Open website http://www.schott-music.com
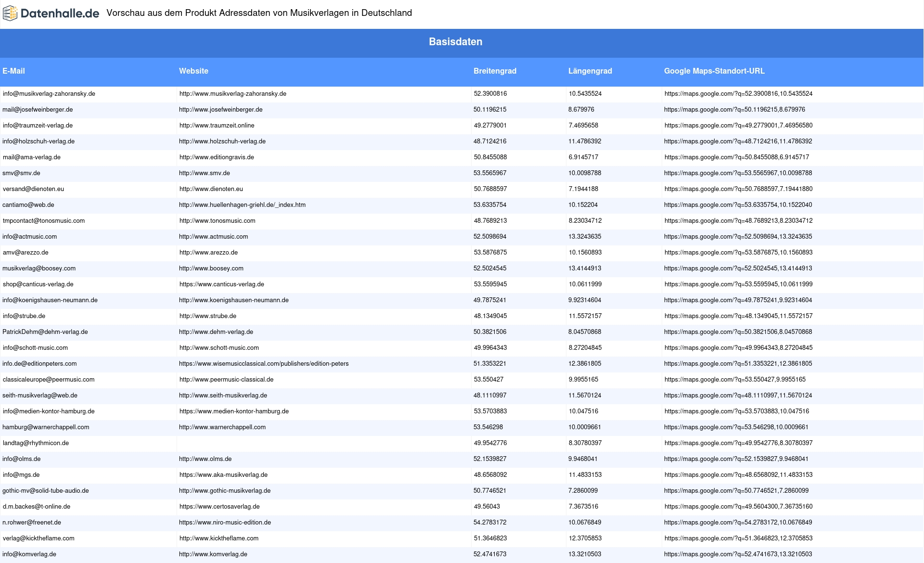Viewport: 924px width, 563px height. coord(219,348)
